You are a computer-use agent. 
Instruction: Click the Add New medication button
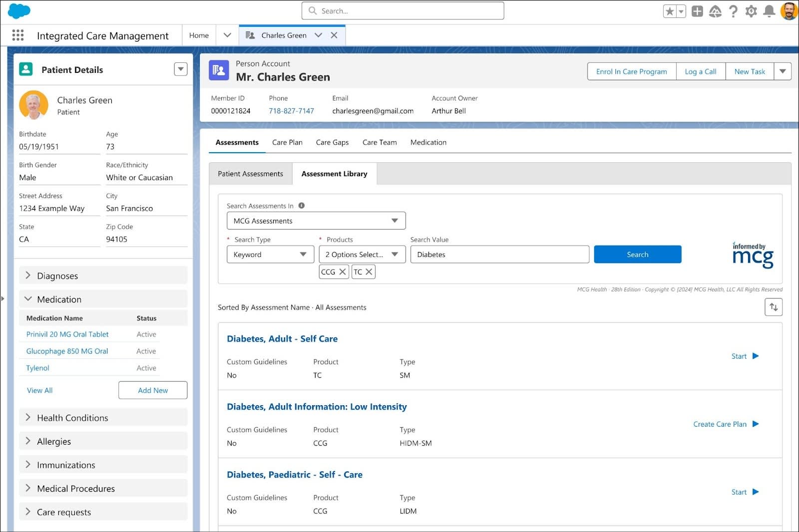tap(153, 390)
